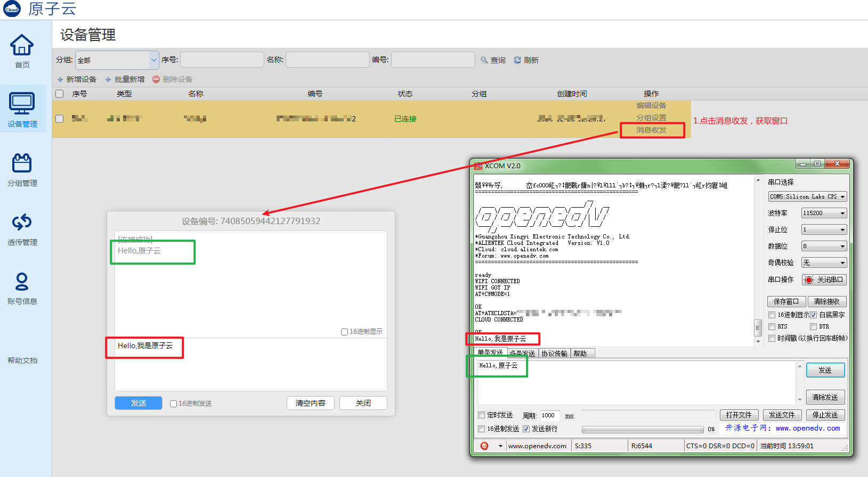This screenshot has height=477, width=868.
Task: Open the 波特率 115200 dropdown
Action: [824, 213]
